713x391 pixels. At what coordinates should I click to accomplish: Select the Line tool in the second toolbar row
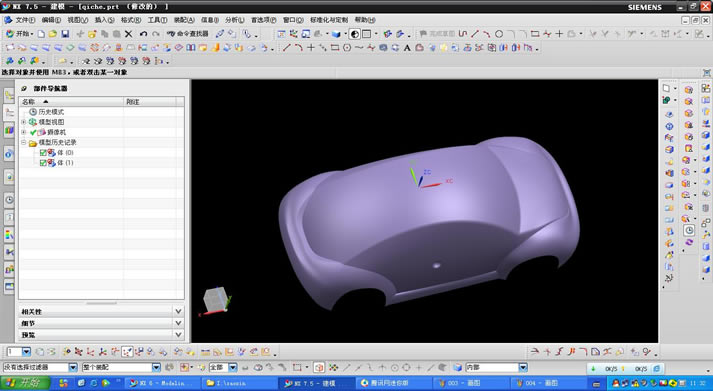pos(286,48)
